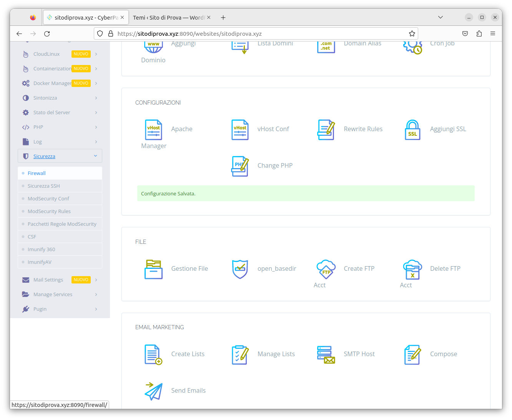
Task: Expand the Mail Settings sidebar menu
Action: (60, 280)
